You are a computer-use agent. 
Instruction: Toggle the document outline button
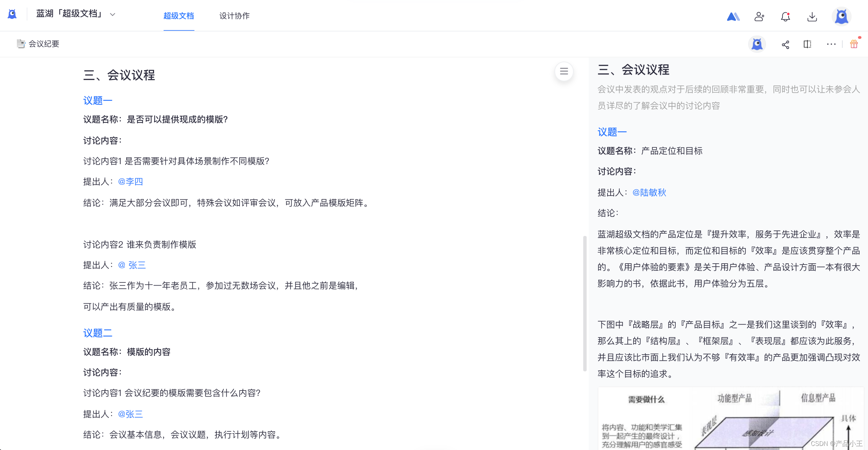[x=564, y=71]
